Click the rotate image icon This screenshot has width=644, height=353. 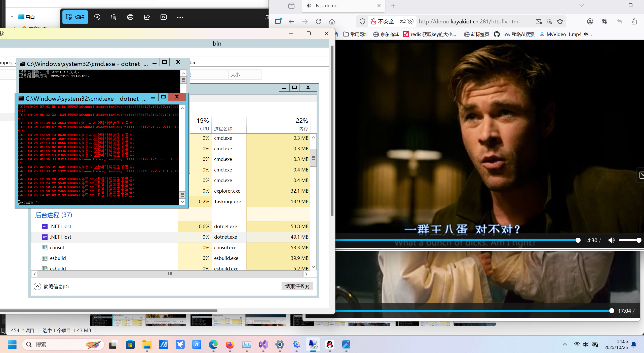[97, 17]
